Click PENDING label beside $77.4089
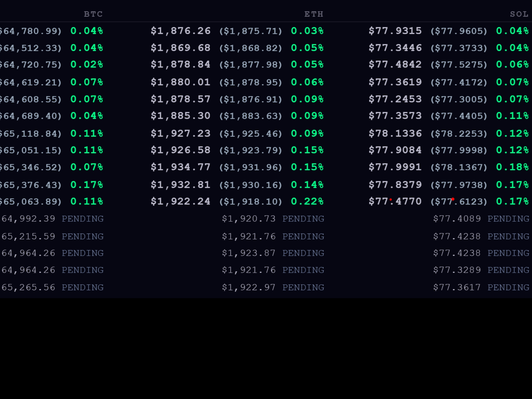Screen dimensions: 532x399 point(508,219)
